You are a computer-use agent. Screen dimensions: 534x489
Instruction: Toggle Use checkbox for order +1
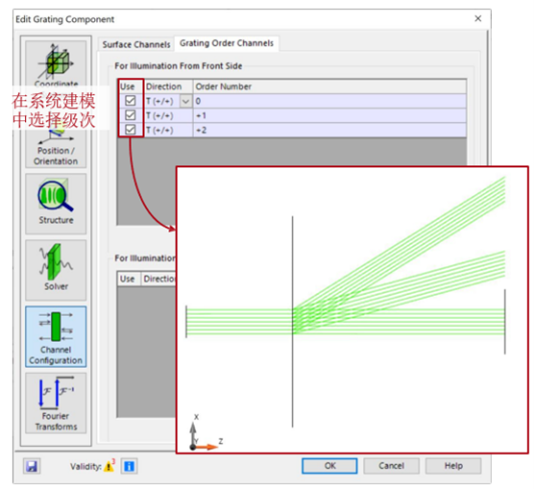coord(130,115)
